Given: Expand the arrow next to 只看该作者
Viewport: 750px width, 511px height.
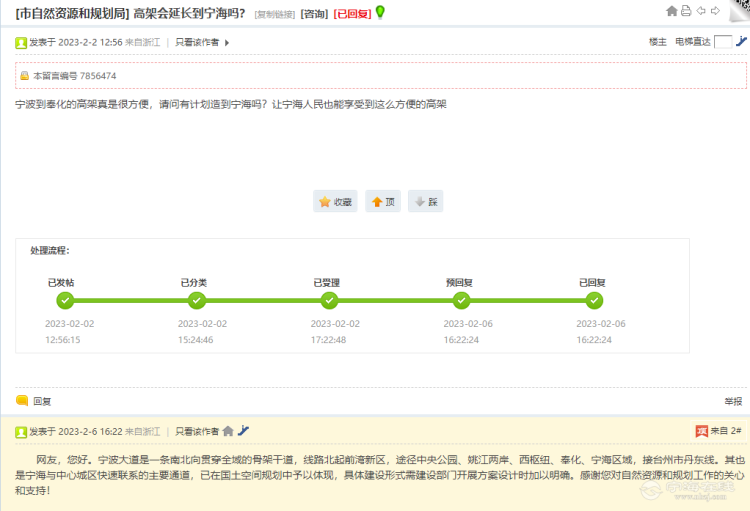Looking at the screenshot, I should (x=227, y=43).
